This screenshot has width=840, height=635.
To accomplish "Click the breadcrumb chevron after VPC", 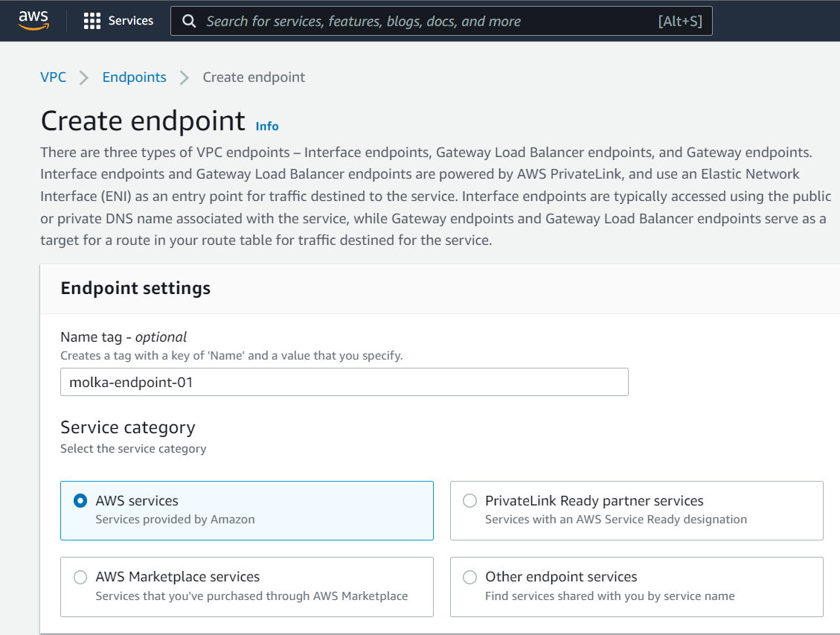I will (83, 77).
